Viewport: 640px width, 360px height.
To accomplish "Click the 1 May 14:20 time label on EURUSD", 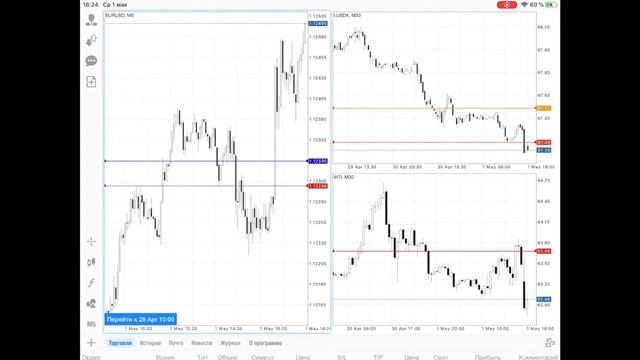I will coord(229,329).
